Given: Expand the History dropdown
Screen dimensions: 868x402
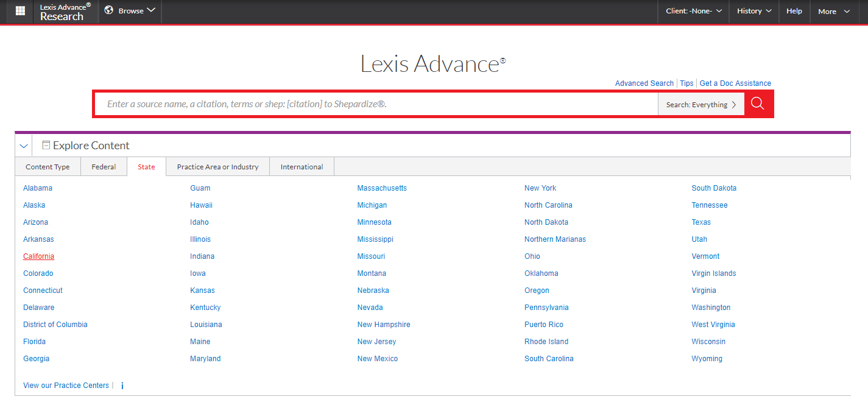Looking at the screenshot, I should point(754,11).
